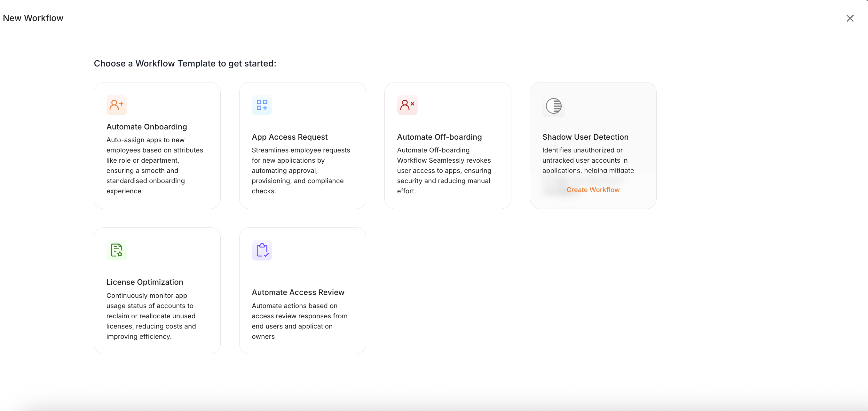Click the Shadow User Detection circle icon

(x=553, y=106)
